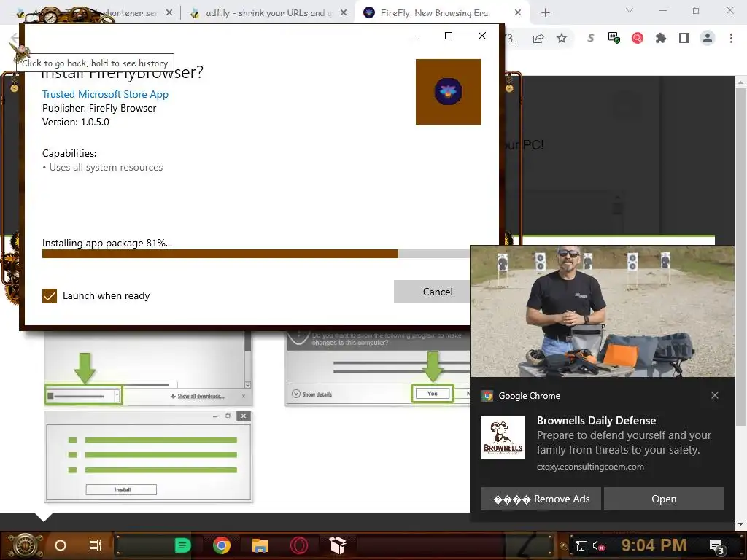747x560 pixels.
Task: Click the FireFly Browser app logo
Action: (449, 92)
